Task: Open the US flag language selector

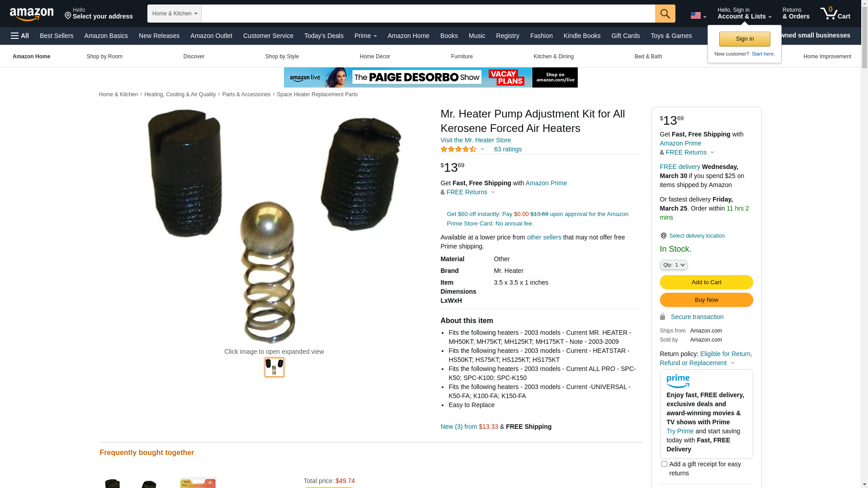Action: coord(698,16)
